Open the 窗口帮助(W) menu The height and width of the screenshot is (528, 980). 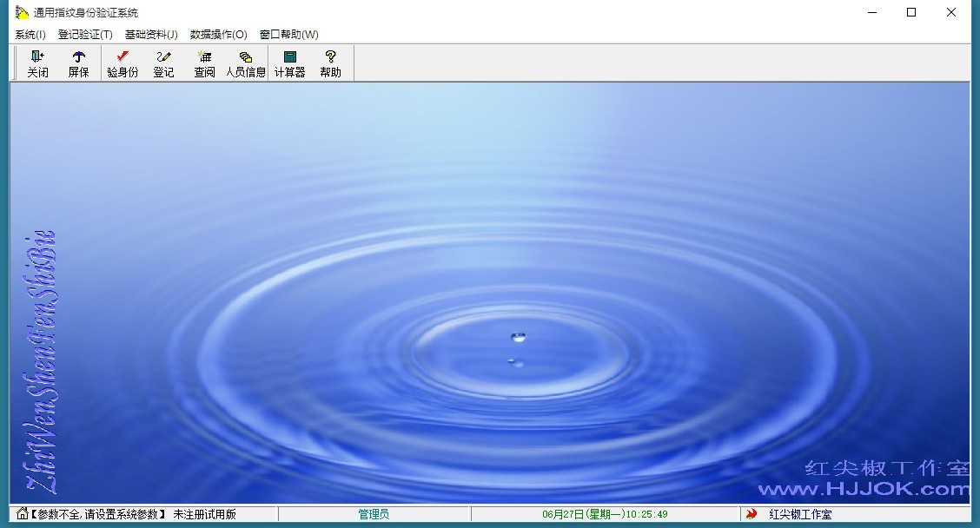[289, 35]
